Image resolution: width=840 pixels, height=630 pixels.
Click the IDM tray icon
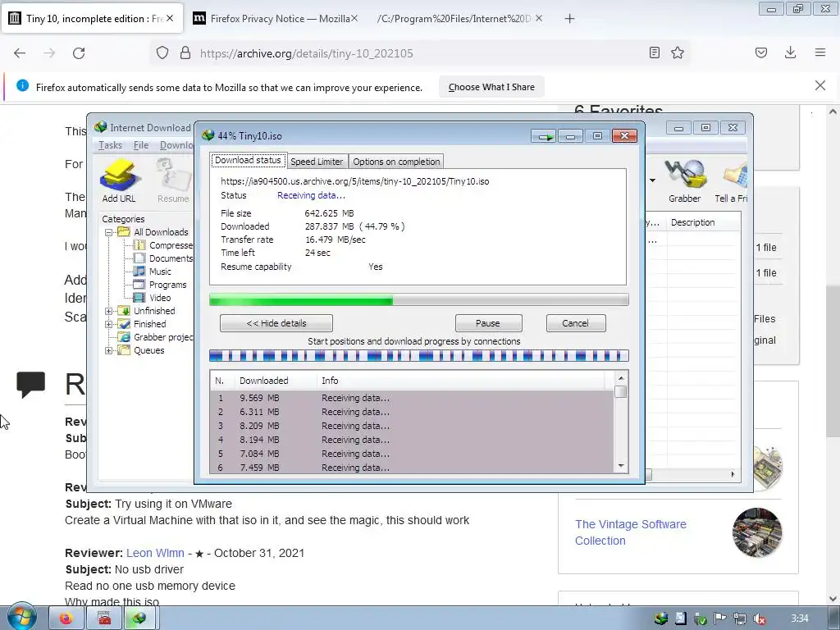coord(661,619)
